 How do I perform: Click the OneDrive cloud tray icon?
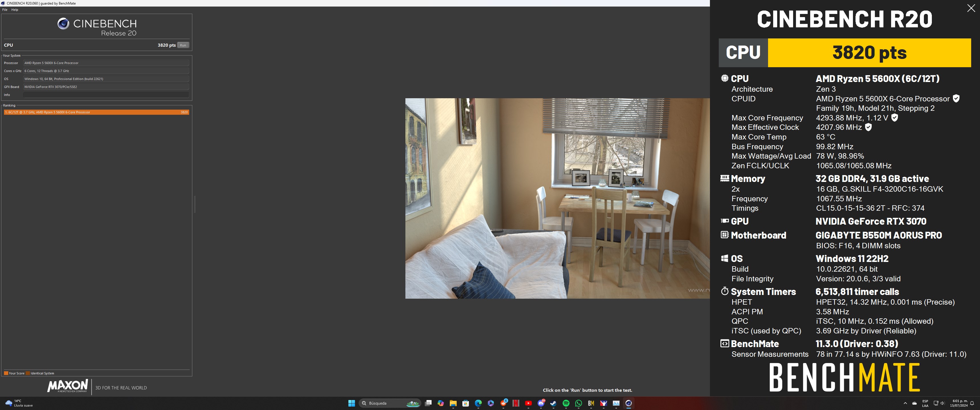[x=914, y=403]
